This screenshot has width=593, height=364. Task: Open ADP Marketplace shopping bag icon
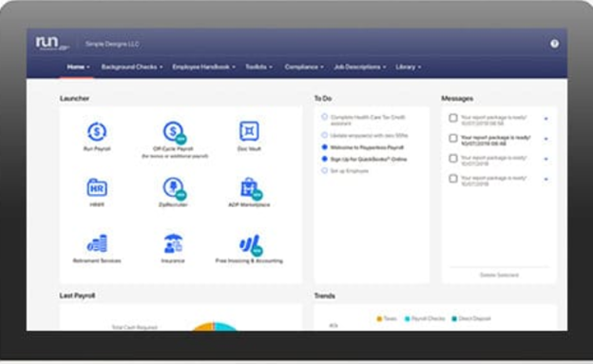pos(251,188)
